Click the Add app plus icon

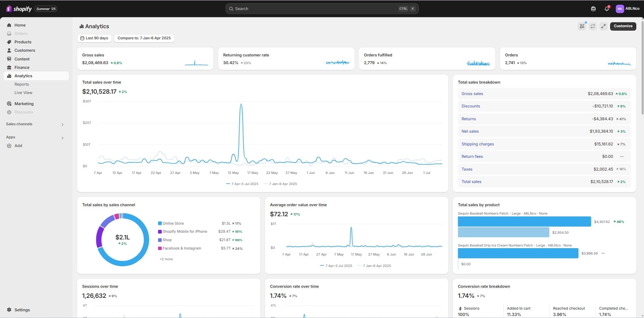(x=9, y=146)
